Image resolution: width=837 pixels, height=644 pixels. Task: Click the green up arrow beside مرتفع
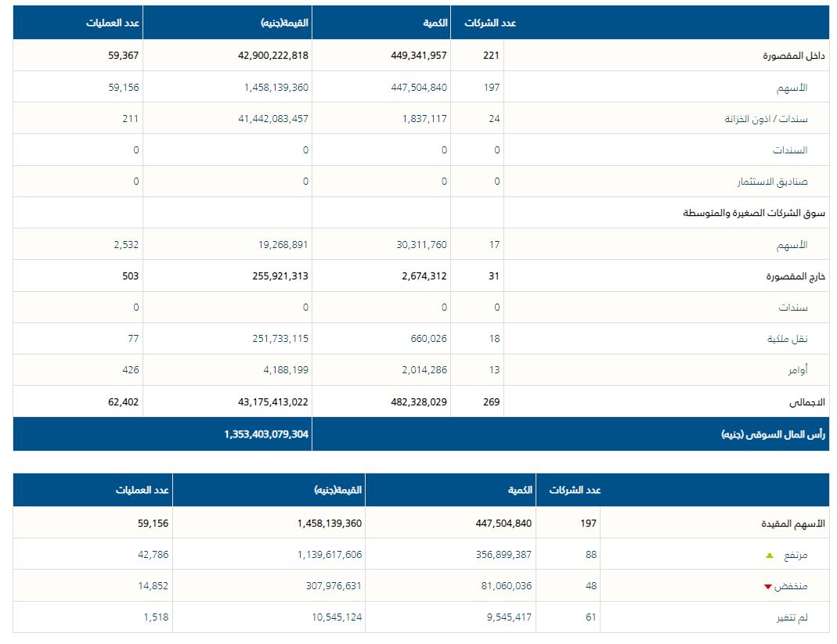pos(770,555)
